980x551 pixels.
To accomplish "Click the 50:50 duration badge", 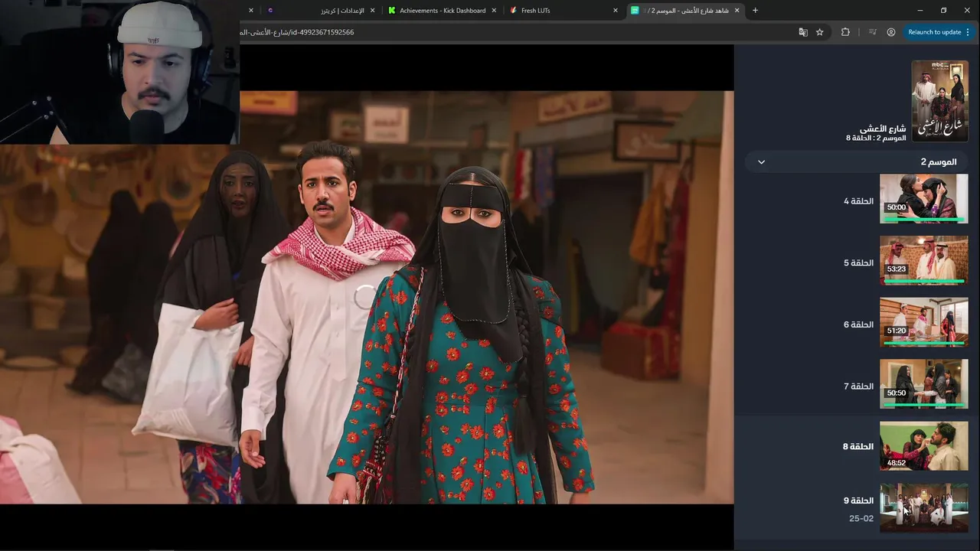I will coord(896,393).
